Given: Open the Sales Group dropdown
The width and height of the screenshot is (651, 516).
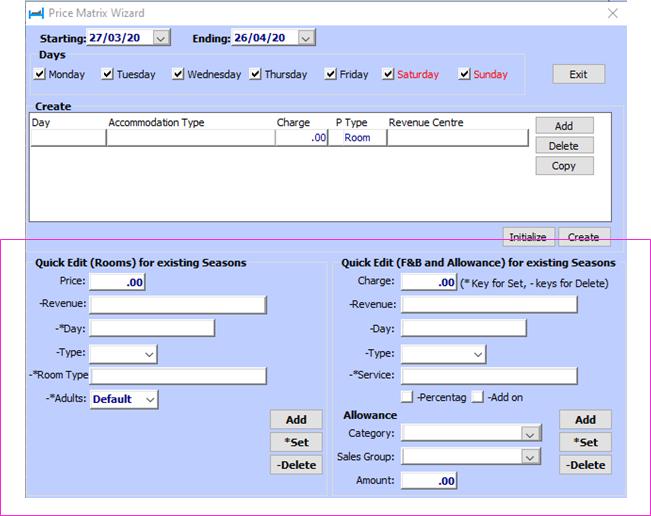Looking at the screenshot, I should [530, 457].
